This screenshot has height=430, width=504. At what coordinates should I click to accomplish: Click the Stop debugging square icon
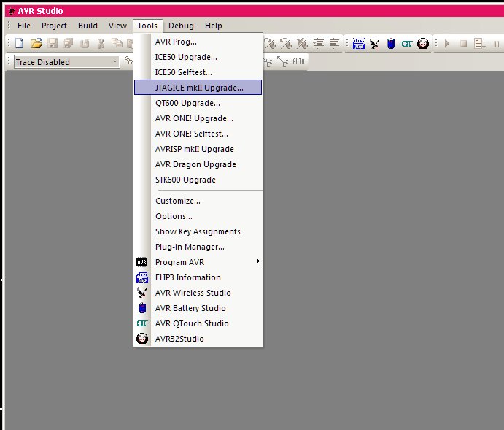click(x=463, y=43)
